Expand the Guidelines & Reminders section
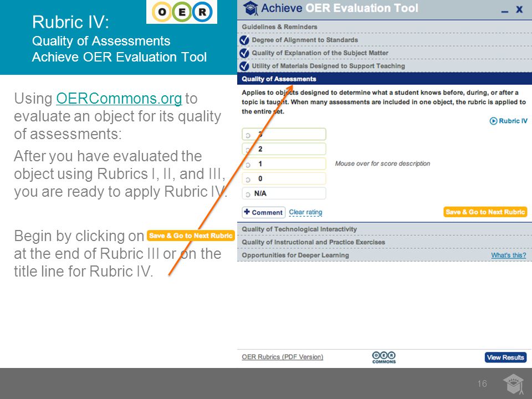The image size is (532, 399). (385, 27)
